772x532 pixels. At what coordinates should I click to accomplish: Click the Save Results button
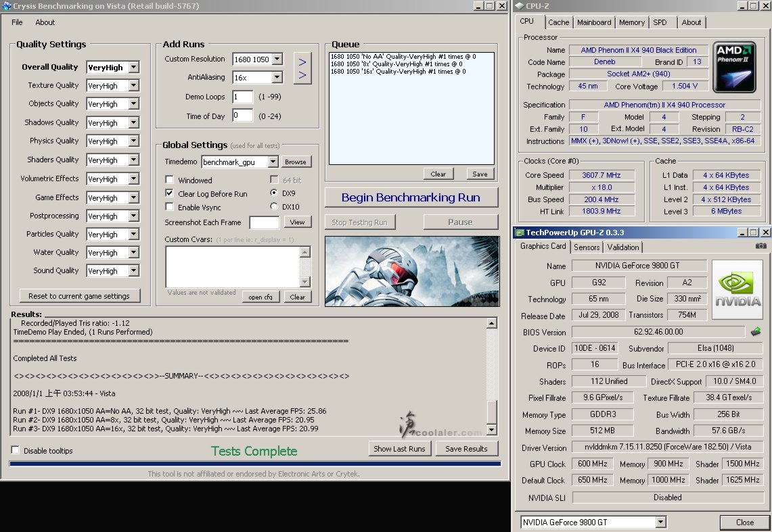466,448
